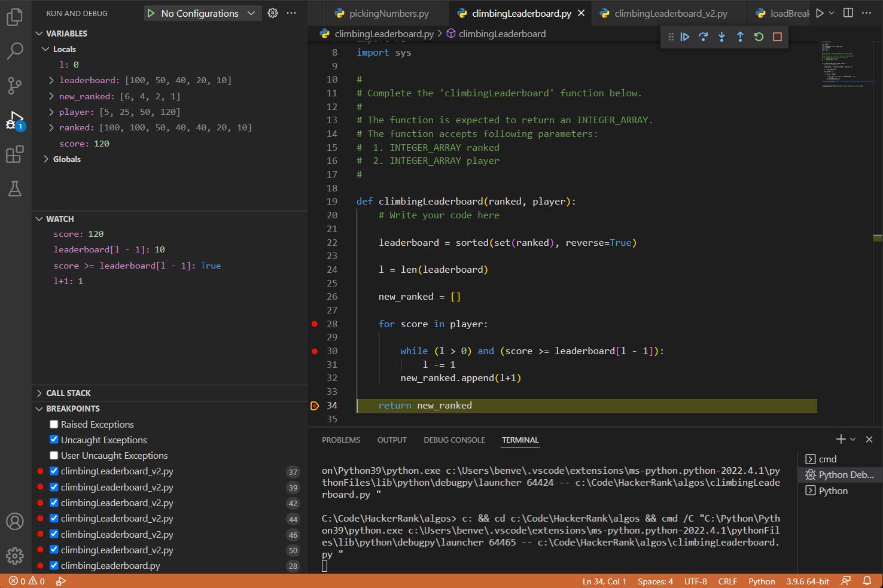Open editor more actions ellipsis
The width and height of the screenshot is (883, 588).
[867, 13]
